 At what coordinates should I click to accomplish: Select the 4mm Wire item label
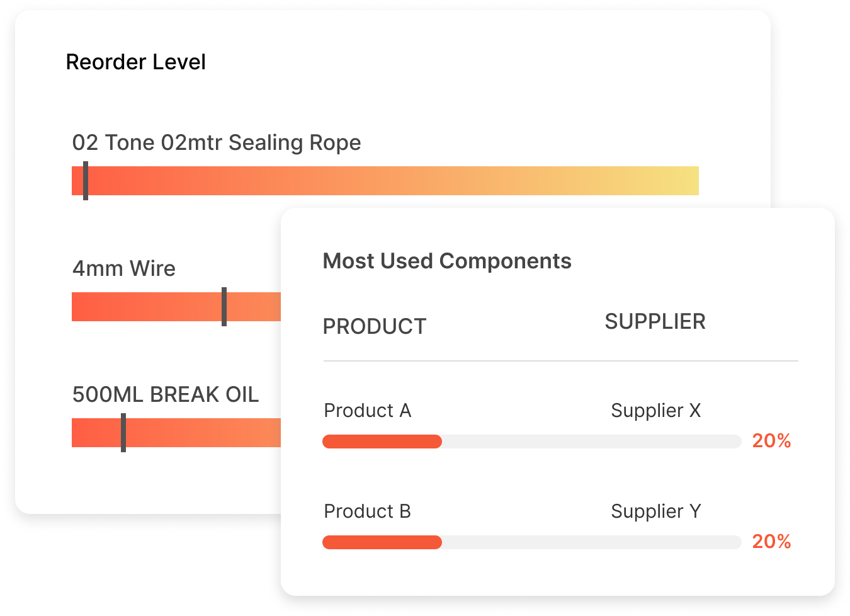(124, 269)
